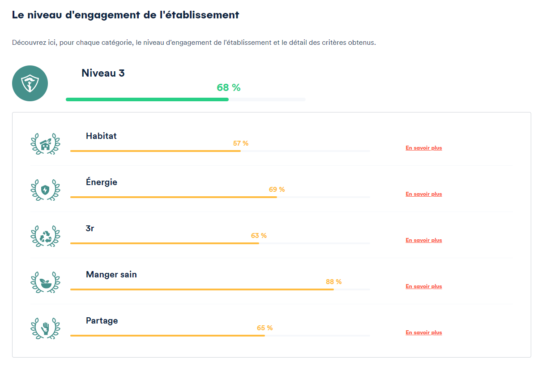Click the 3r recycling laurel icon
The width and height of the screenshot is (550, 367).
tap(45, 236)
